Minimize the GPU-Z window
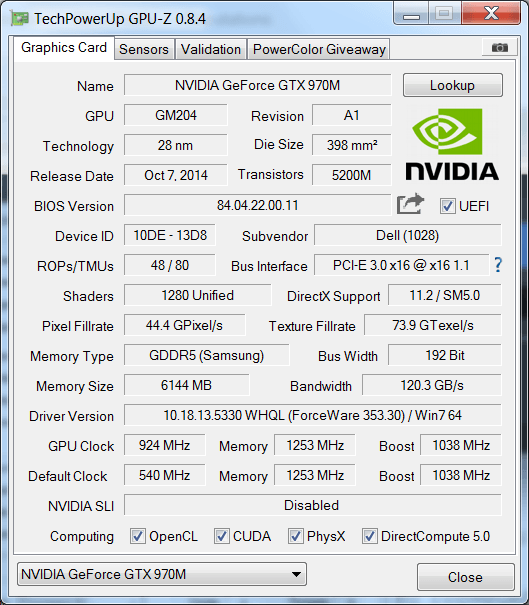Screen dimensions: 529x605 coord(411,15)
